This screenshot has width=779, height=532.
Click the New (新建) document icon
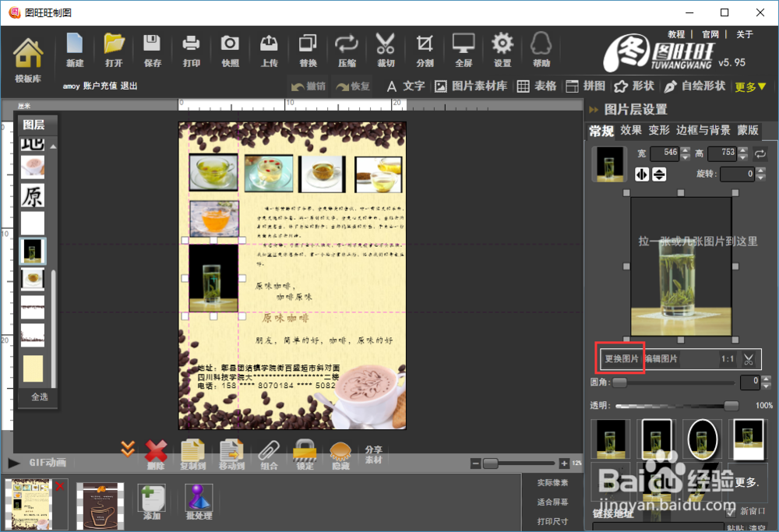75,44
